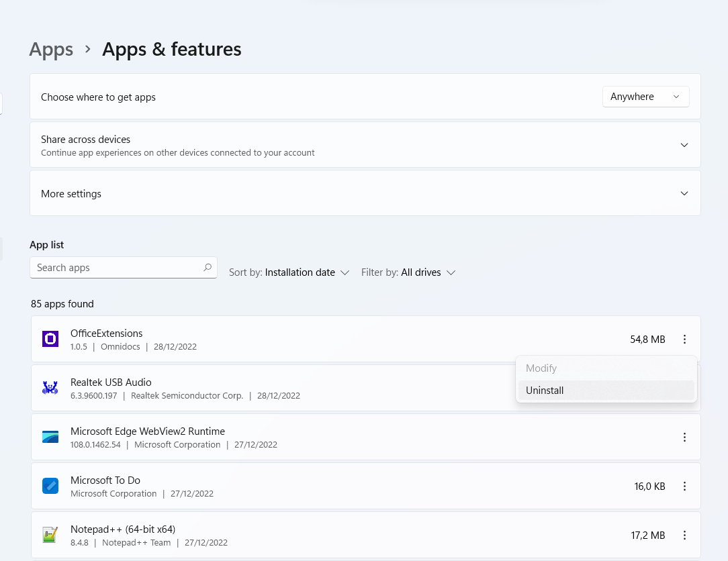Click the Omnidocs version and date details line
728x561 pixels.
(134, 347)
